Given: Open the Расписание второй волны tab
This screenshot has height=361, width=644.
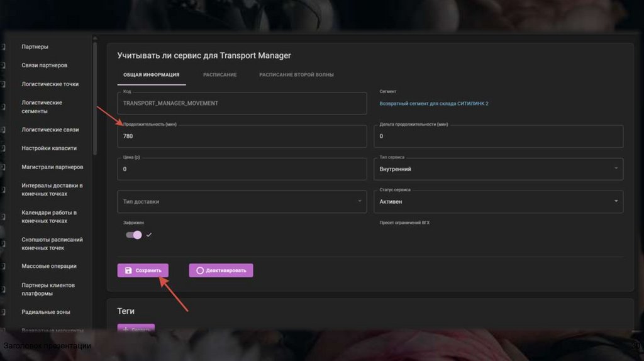Looking at the screenshot, I should [296, 75].
